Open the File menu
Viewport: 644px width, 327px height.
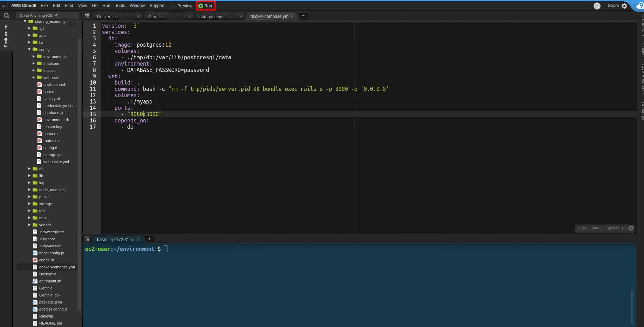pos(44,6)
